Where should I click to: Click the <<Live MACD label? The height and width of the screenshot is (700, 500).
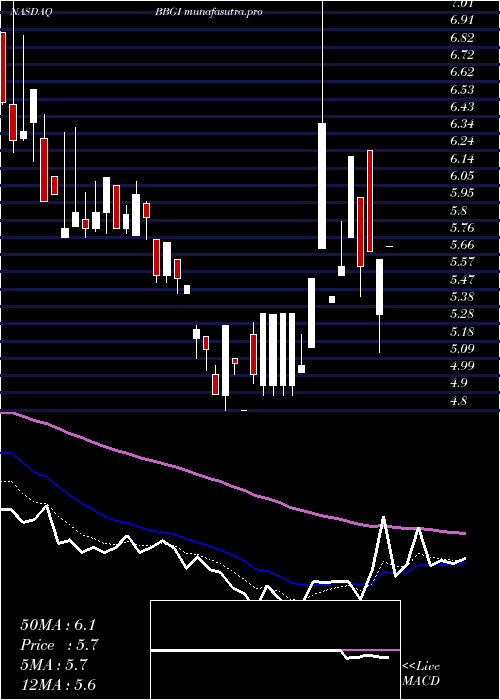pos(421,674)
